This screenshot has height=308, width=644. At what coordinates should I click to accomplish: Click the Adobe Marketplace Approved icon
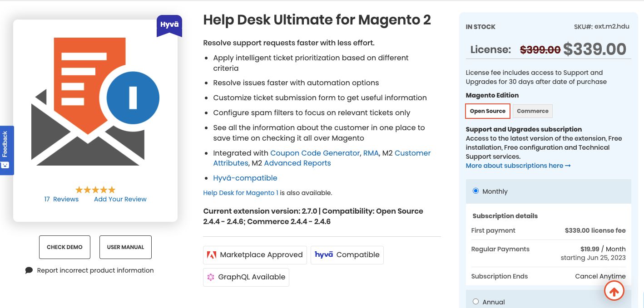coord(211,255)
